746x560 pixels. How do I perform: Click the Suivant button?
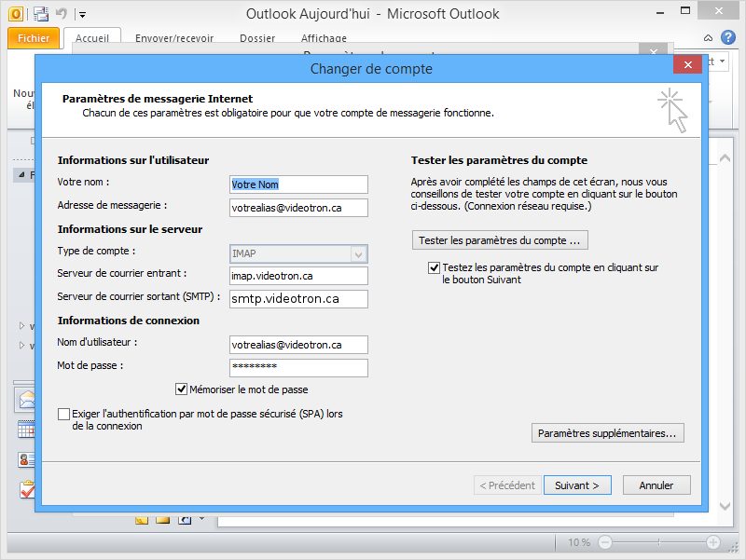click(577, 485)
